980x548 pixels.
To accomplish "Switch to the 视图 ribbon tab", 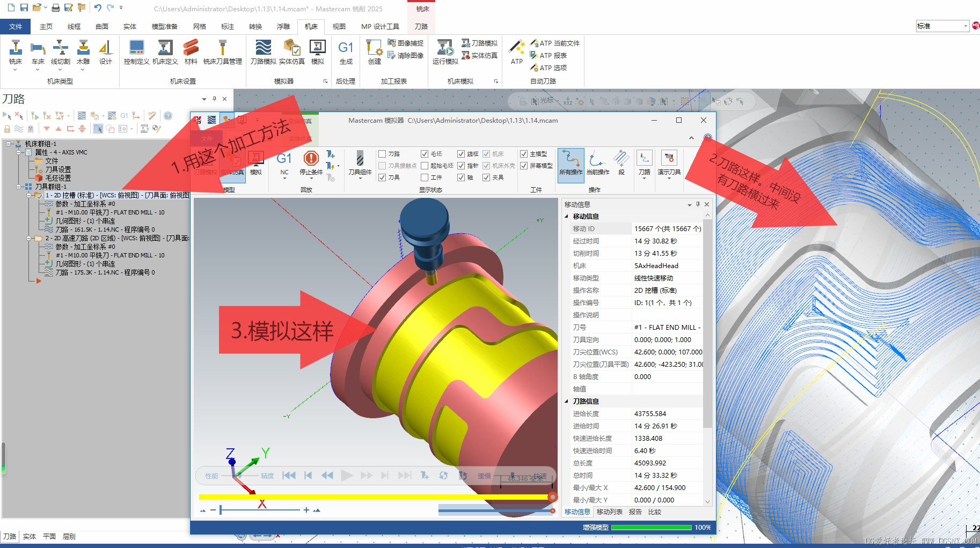I will (x=339, y=26).
